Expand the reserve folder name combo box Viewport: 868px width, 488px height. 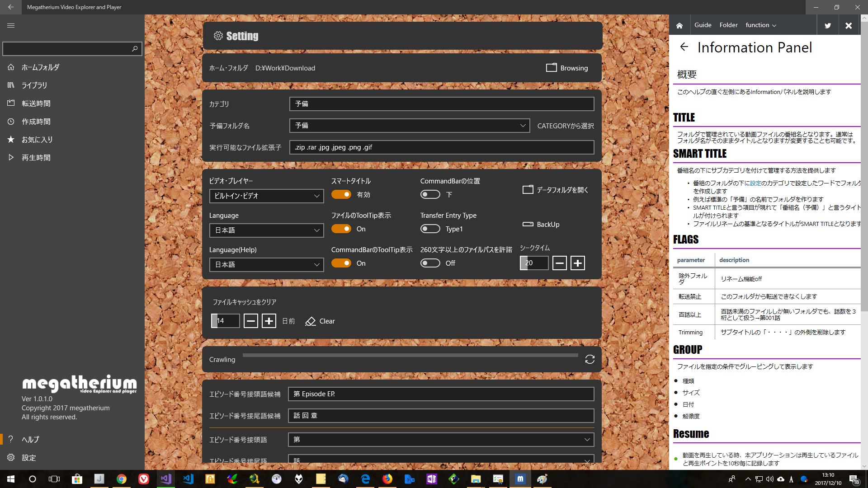[x=409, y=125]
